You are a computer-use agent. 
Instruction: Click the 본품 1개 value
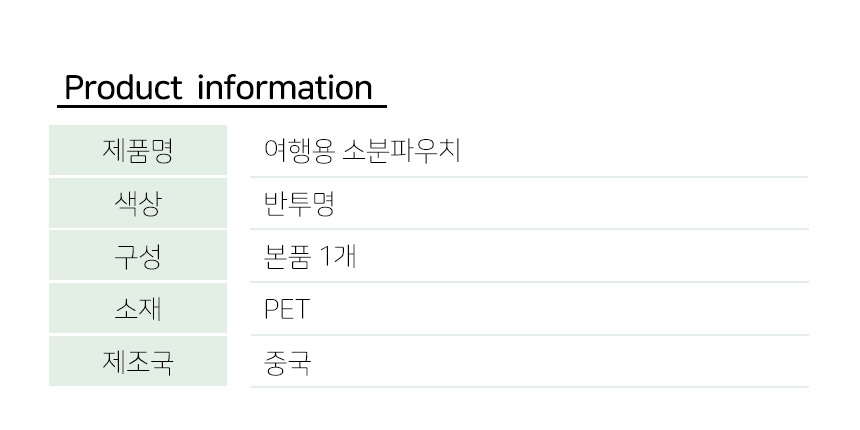(309, 257)
